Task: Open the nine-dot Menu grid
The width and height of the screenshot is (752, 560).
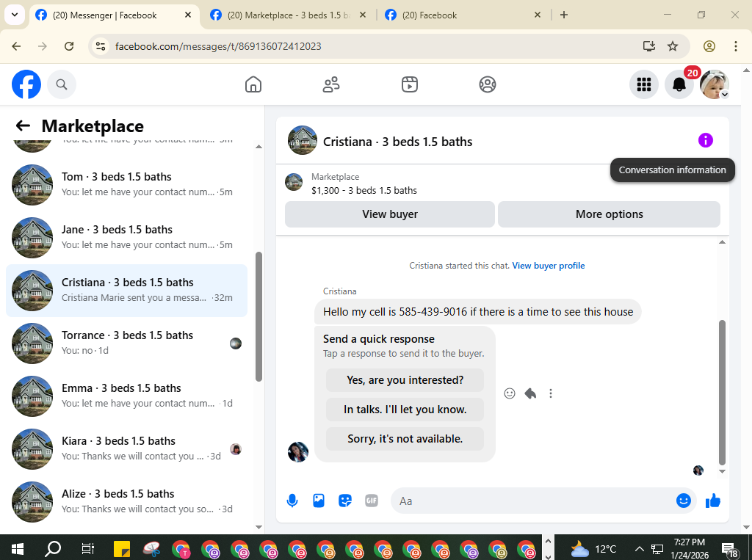Action: tap(643, 84)
